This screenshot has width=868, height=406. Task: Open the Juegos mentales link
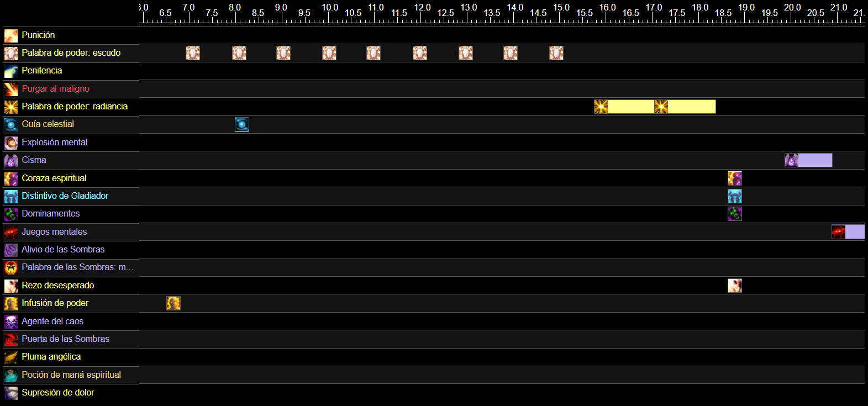click(54, 231)
